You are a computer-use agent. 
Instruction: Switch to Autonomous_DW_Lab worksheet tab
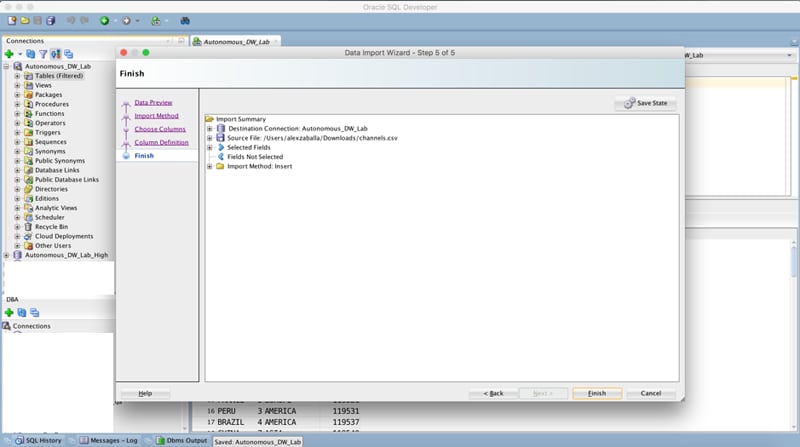[x=236, y=42]
